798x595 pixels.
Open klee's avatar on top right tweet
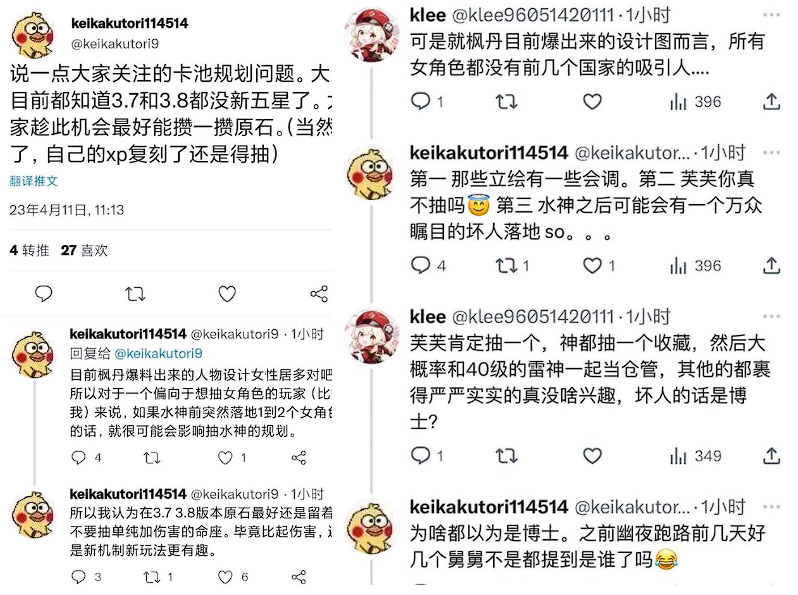372,35
